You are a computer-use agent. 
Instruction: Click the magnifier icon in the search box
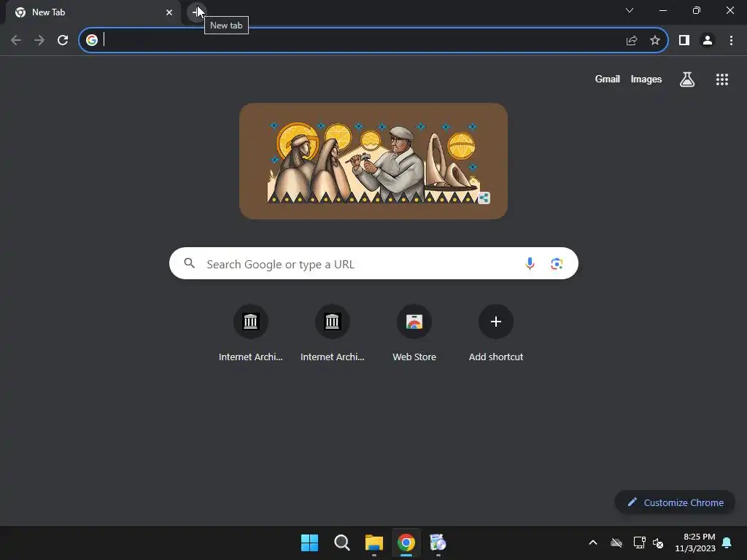tap(189, 262)
